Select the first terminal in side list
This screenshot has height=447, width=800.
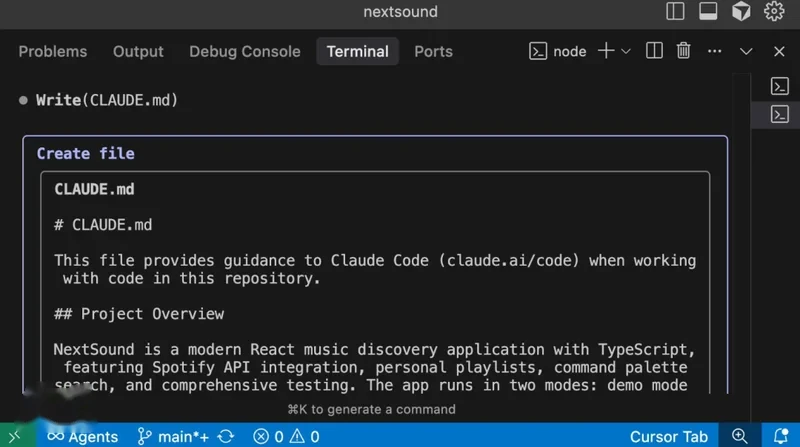coord(780,86)
